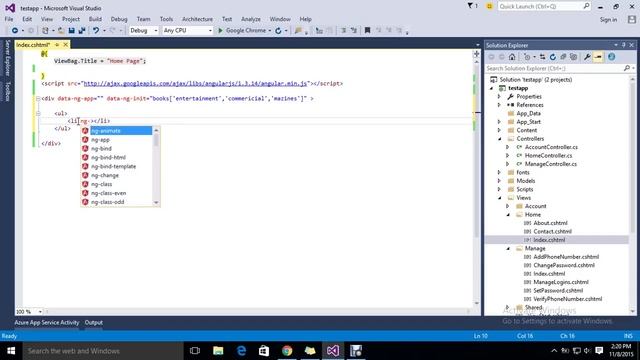640x360 pixels.
Task: Open the Build menu
Action: [95, 19]
